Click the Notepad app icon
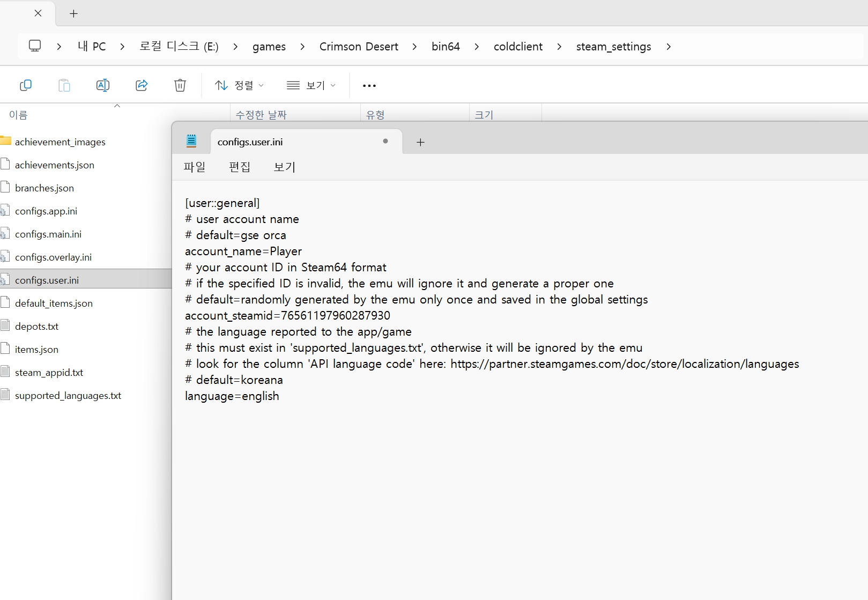Viewport: 868px width, 600px height. 191,141
